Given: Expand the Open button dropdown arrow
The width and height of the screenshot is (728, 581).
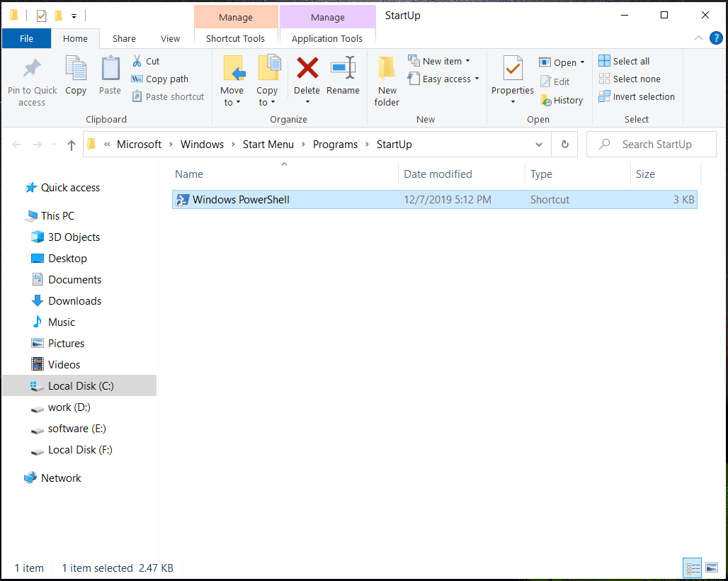Looking at the screenshot, I should [x=582, y=62].
